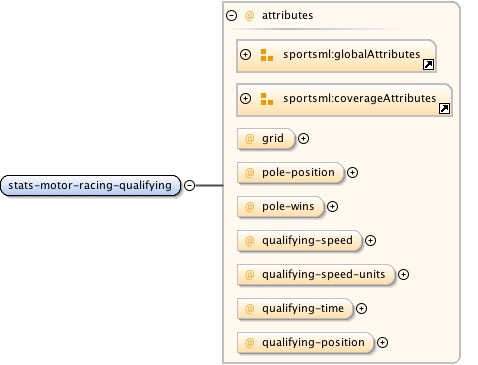Expand the qualifying-time attribute
The image size is (478, 365).
(x=361, y=308)
